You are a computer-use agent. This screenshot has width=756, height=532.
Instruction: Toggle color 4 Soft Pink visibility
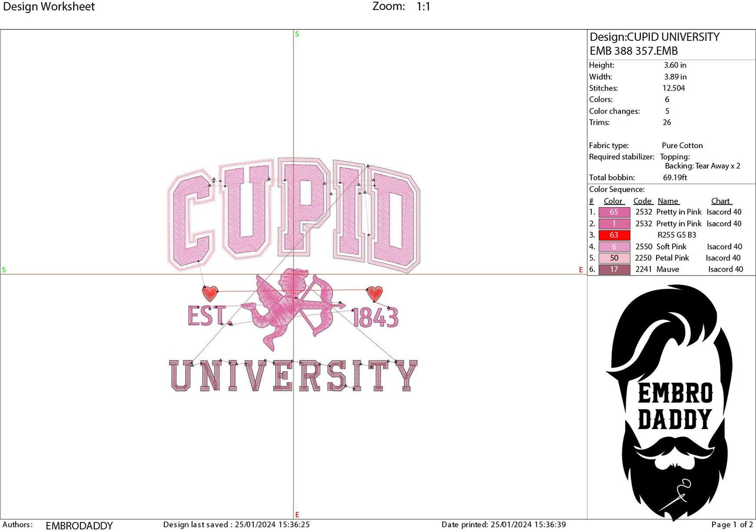coord(614,246)
